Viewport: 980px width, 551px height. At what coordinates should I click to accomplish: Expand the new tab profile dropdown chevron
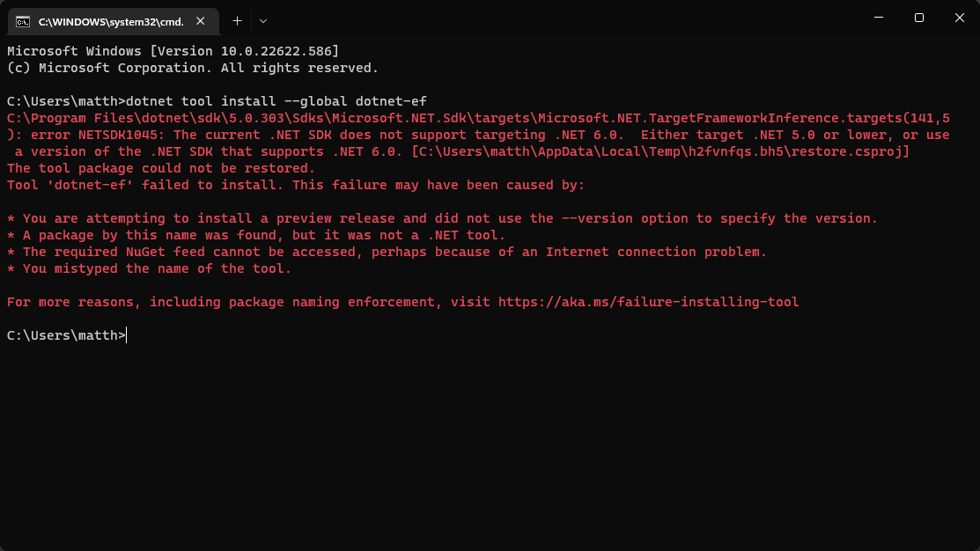click(x=263, y=20)
